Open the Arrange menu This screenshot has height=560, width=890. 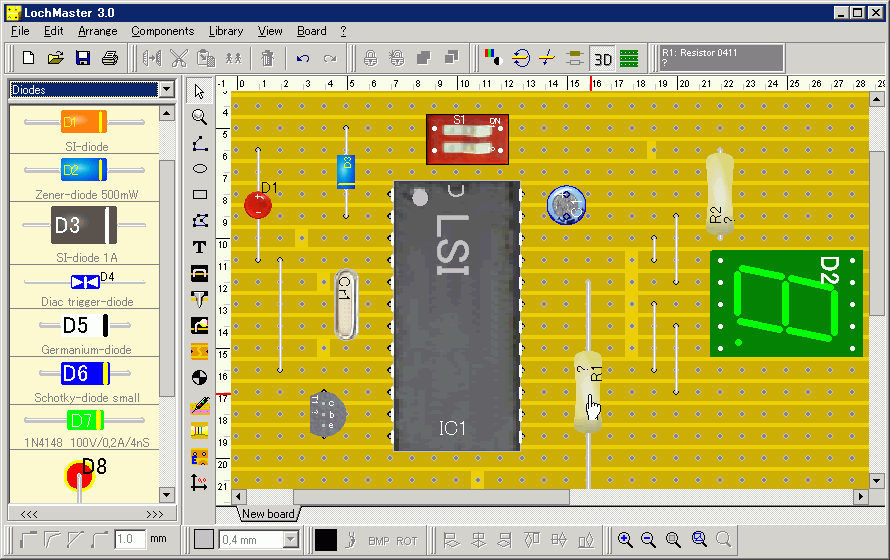pos(98,31)
